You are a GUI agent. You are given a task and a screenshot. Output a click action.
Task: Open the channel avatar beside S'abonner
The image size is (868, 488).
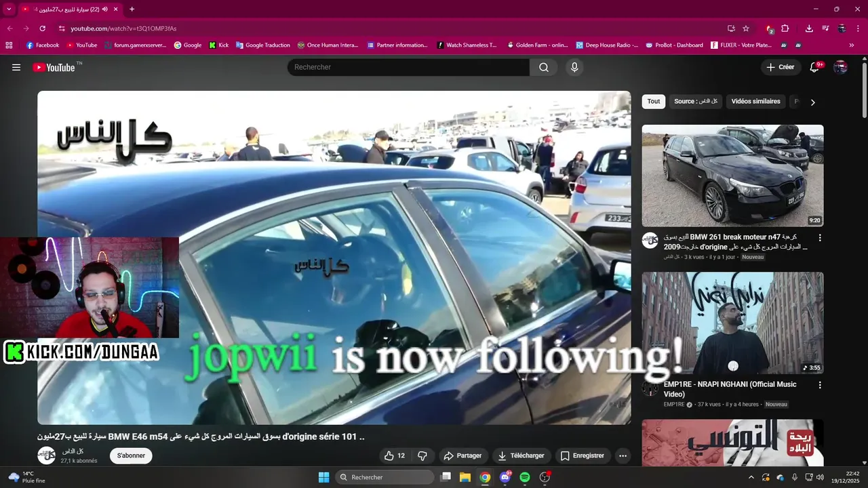pos(46,455)
